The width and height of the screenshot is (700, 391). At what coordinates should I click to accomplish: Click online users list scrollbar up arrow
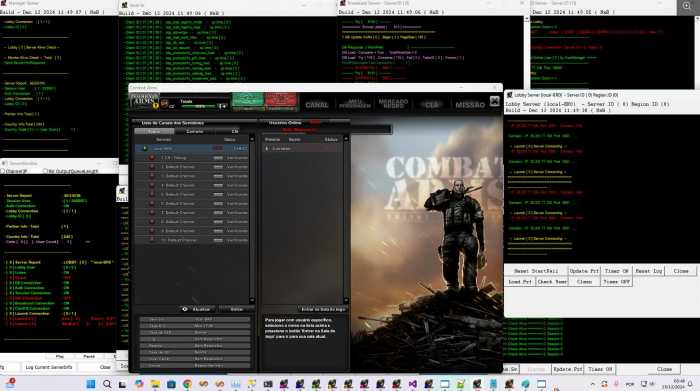point(346,139)
